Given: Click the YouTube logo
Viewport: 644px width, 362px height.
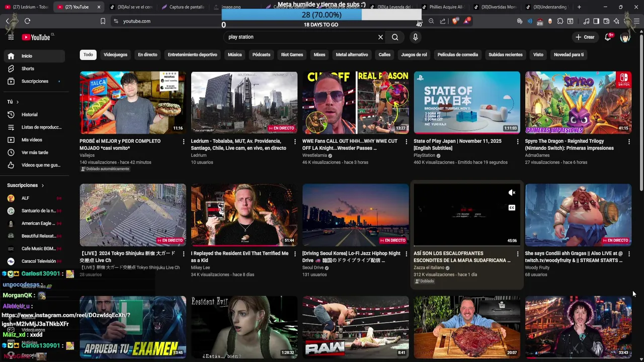Looking at the screenshot, I should click(36, 37).
